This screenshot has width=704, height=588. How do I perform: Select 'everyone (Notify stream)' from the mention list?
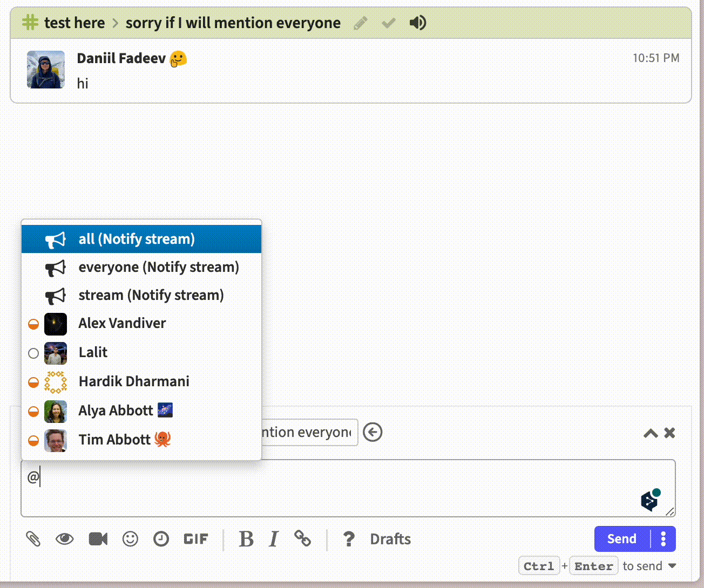coord(159,267)
